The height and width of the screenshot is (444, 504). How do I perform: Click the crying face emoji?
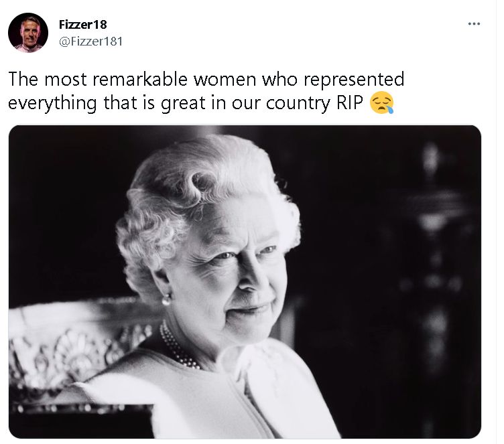[381, 104]
